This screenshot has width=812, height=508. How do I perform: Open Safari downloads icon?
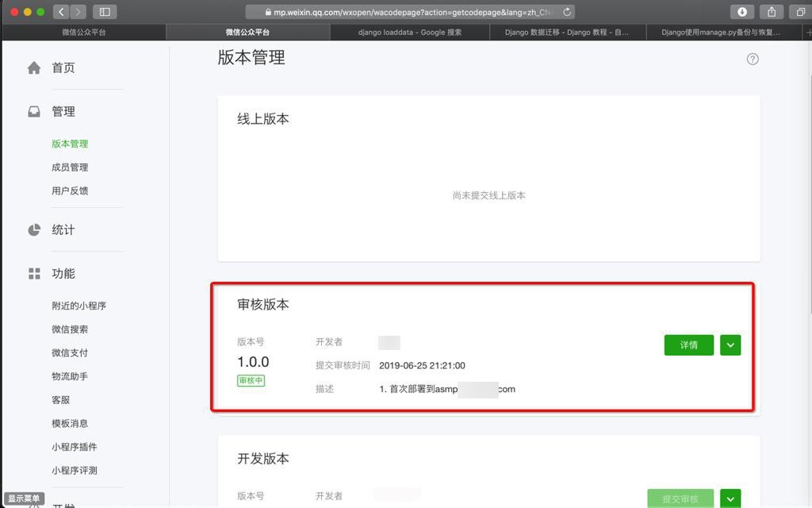[742, 12]
